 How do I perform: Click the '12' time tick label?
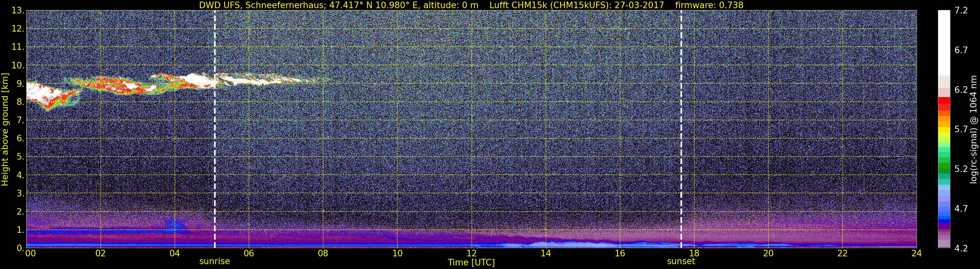point(471,253)
